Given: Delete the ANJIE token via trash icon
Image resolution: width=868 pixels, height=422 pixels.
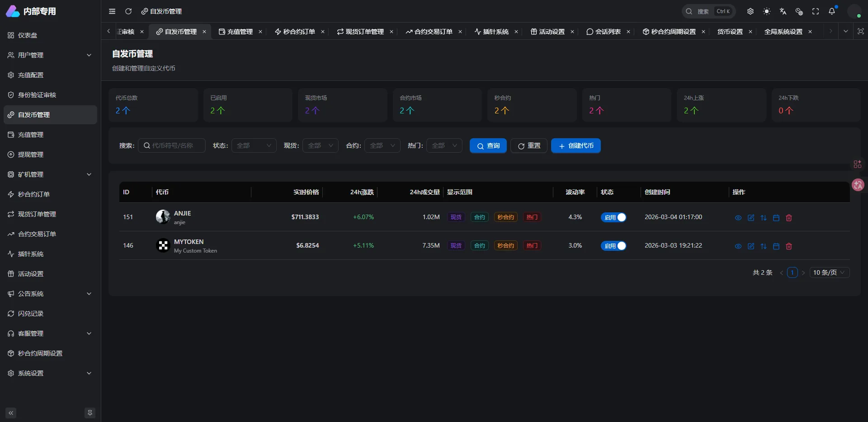Looking at the screenshot, I should 789,218.
